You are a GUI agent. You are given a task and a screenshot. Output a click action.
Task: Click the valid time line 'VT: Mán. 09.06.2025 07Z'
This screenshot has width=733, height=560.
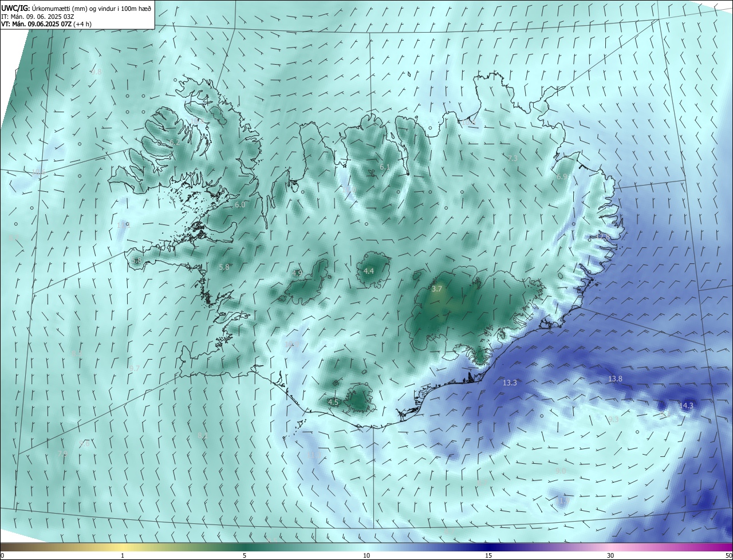(36, 24)
